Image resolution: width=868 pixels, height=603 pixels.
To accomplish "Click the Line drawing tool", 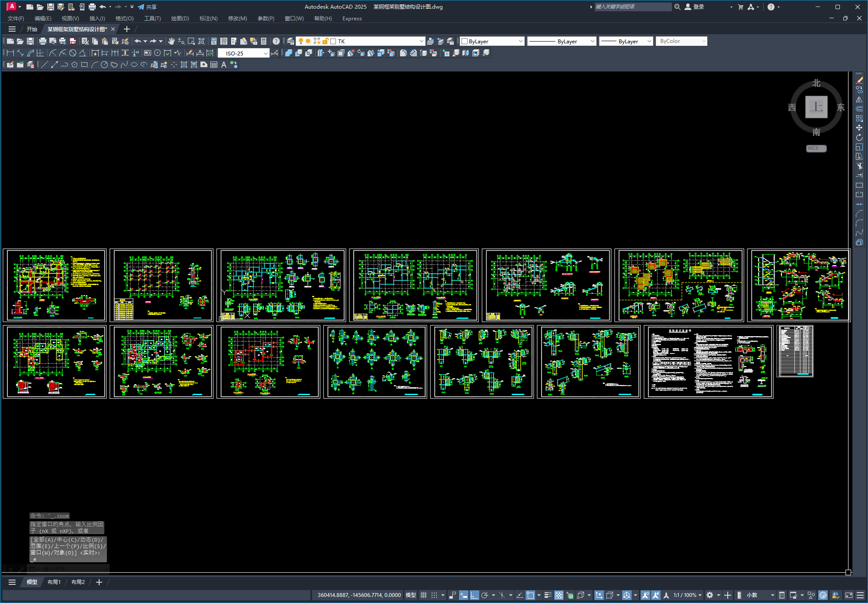I will (44, 65).
